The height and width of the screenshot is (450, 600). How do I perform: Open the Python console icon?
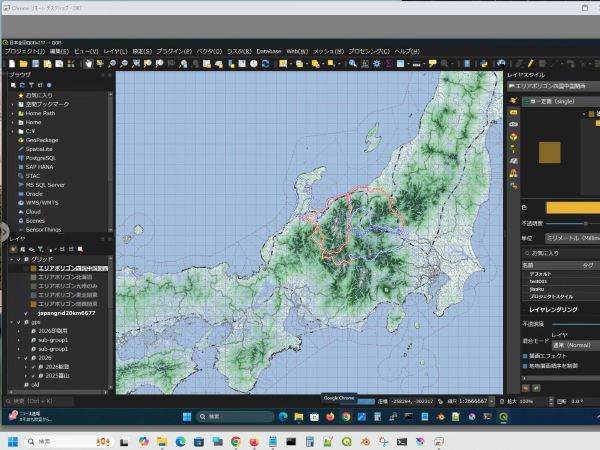(x=484, y=64)
